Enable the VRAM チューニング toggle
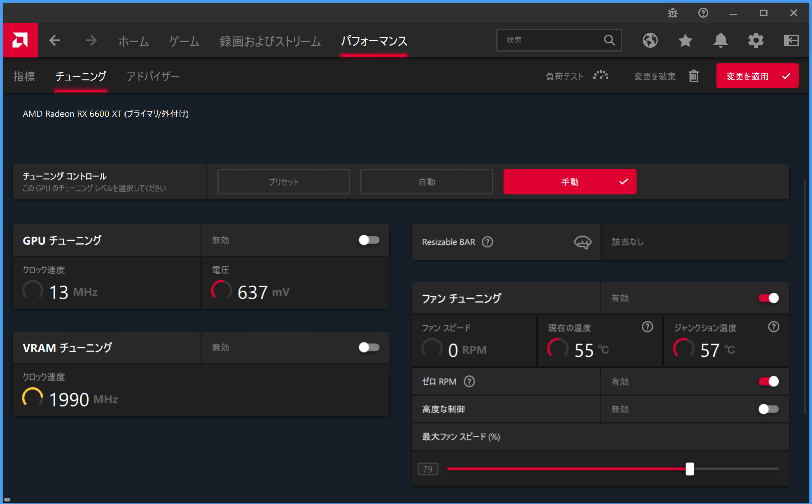 pos(369,347)
